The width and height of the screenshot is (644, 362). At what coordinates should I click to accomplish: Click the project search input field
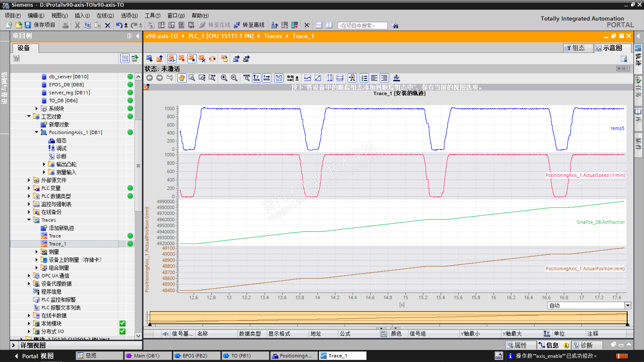pos(362,25)
